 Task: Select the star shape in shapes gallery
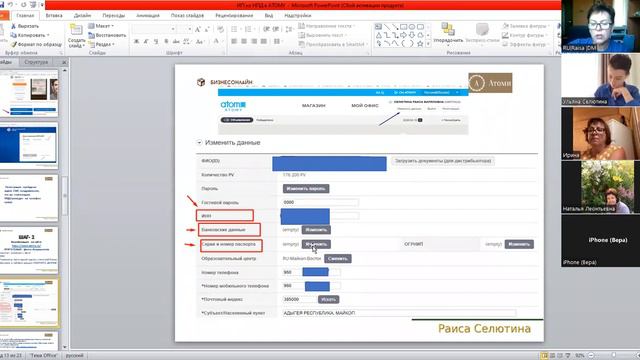point(420,43)
